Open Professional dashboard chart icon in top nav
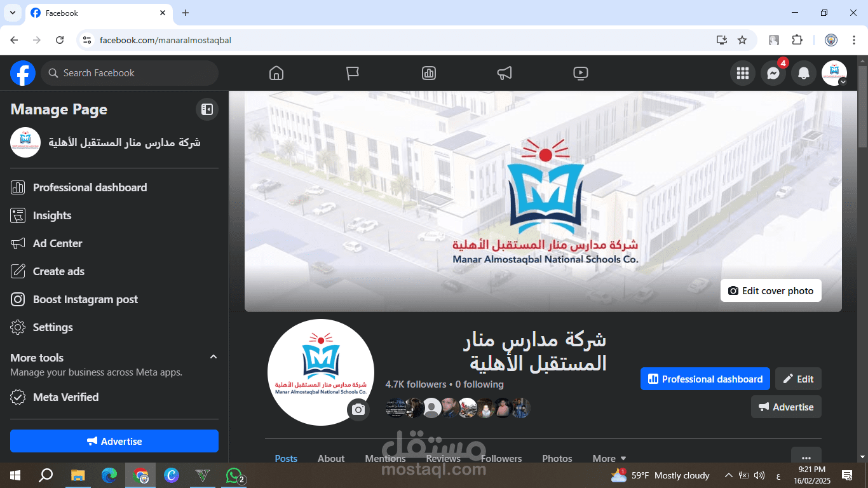Screen dimensions: 868x488 click(429, 73)
